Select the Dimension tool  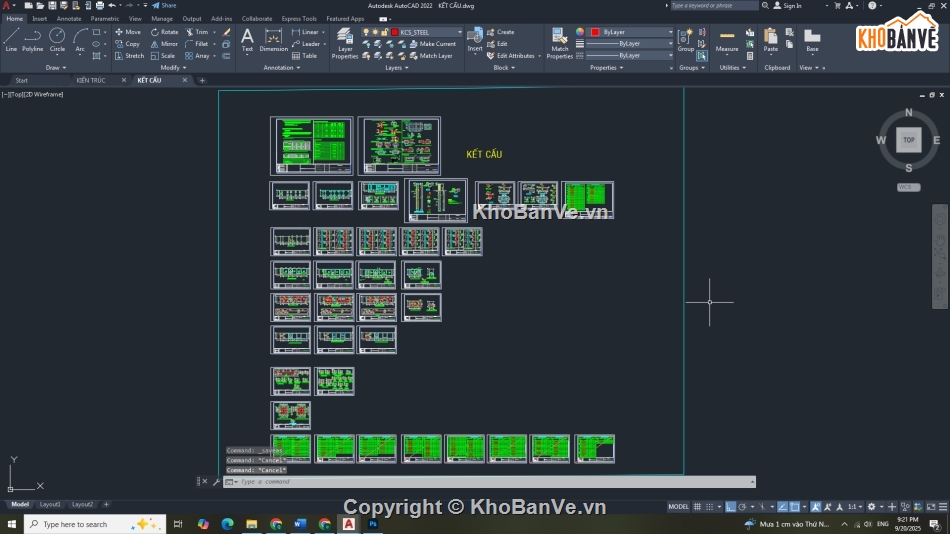273,40
